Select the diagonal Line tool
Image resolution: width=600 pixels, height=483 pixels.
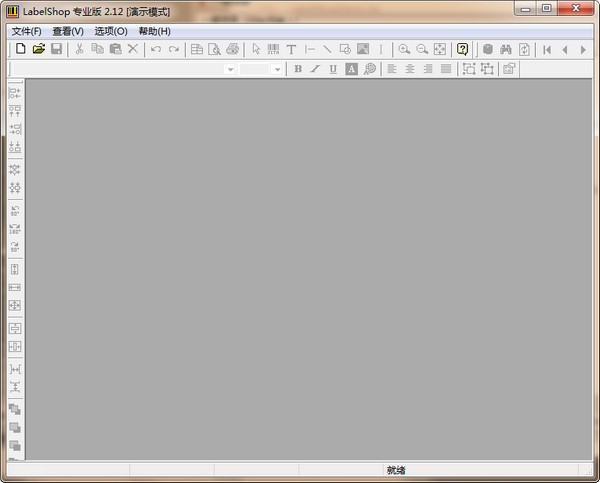point(327,49)
